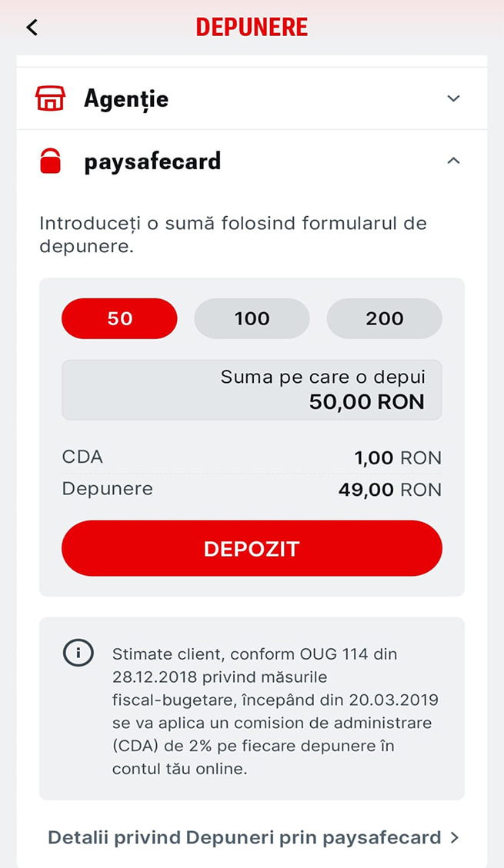This screenshot has height=868, width=504.
Task: Click the Agenție store icon
Action: click(51, 98)
